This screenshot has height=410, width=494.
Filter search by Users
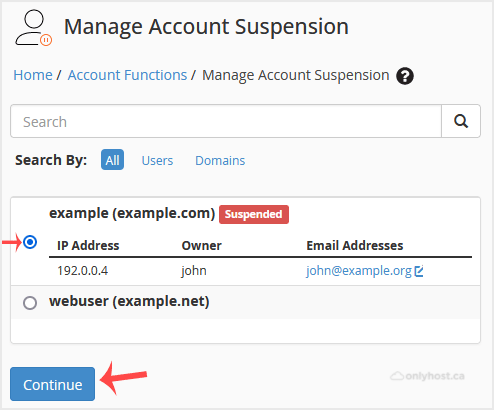(x=157, y=161)
